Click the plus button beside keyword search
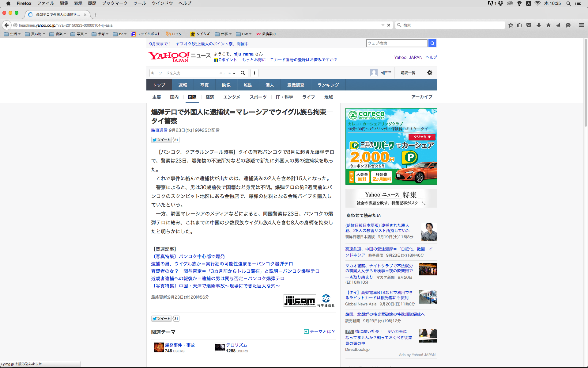This screenshot has width=588, height=368. tap(254, 73)
